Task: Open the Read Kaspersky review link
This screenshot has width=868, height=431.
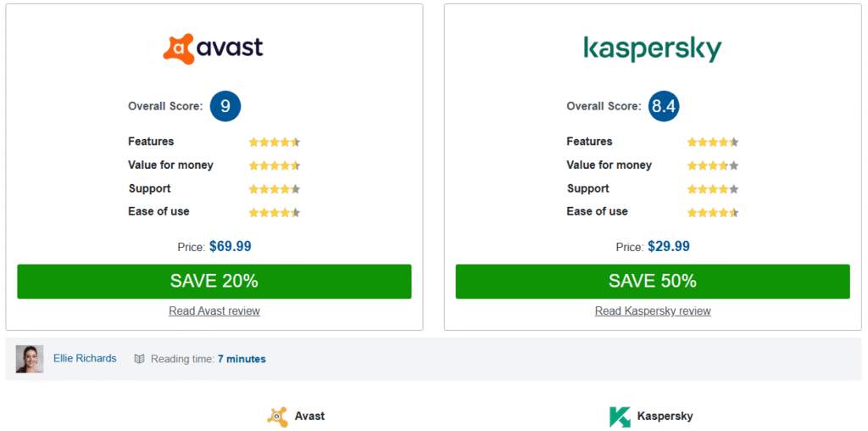Action: coord(653,311)
